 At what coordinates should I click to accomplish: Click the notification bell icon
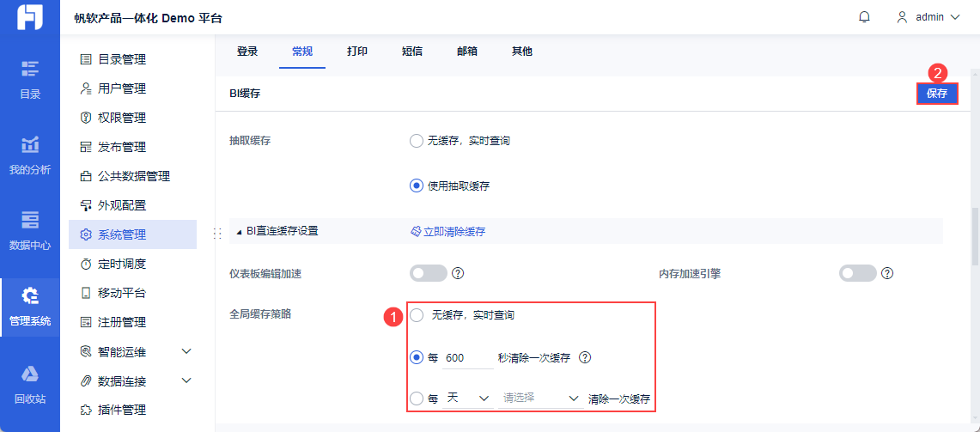pyautogui.click(x=864, y=17)
